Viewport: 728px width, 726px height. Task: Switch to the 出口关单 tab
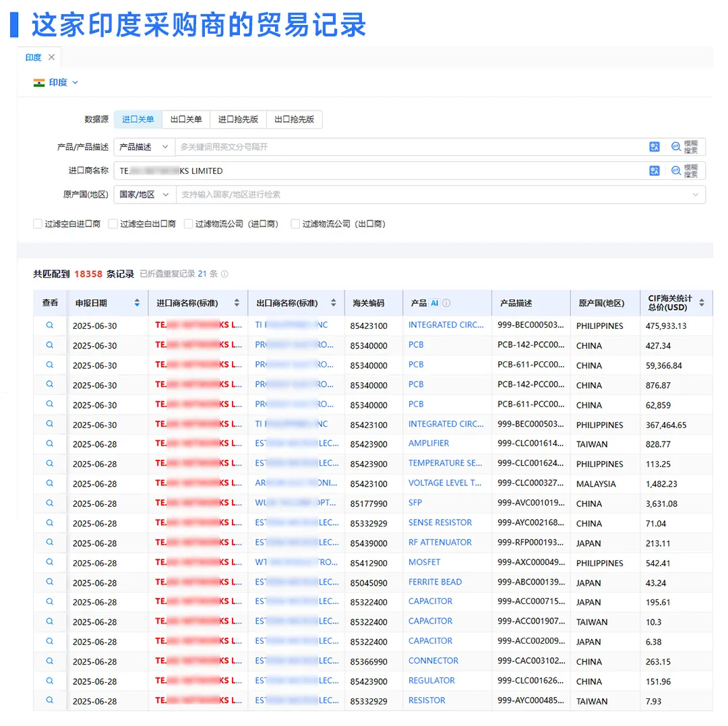pyautogui.click(x=186, y=119)
